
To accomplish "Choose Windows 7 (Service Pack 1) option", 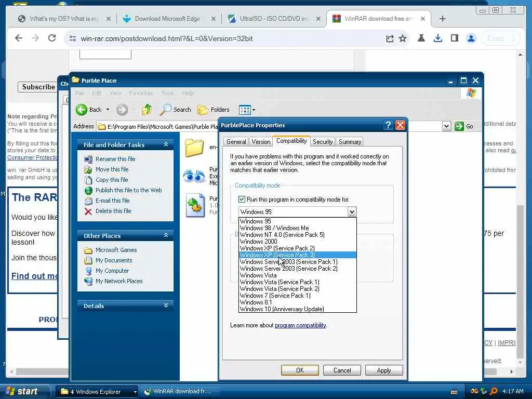I will pos(297,296).
